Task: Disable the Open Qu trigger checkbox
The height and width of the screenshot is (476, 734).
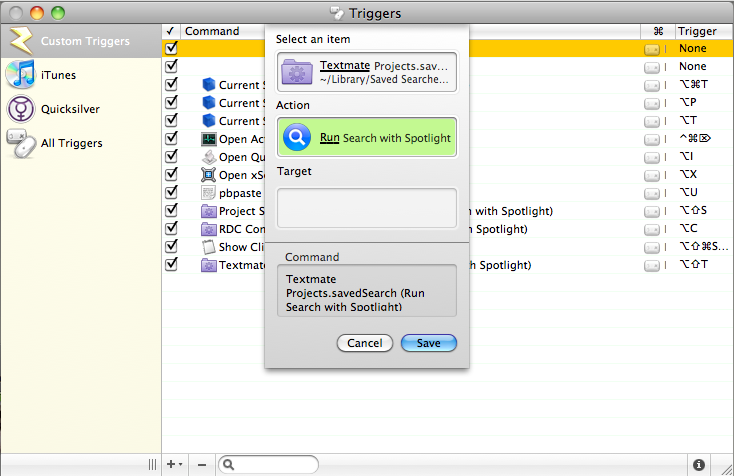Action: click(x=171, y=156)
